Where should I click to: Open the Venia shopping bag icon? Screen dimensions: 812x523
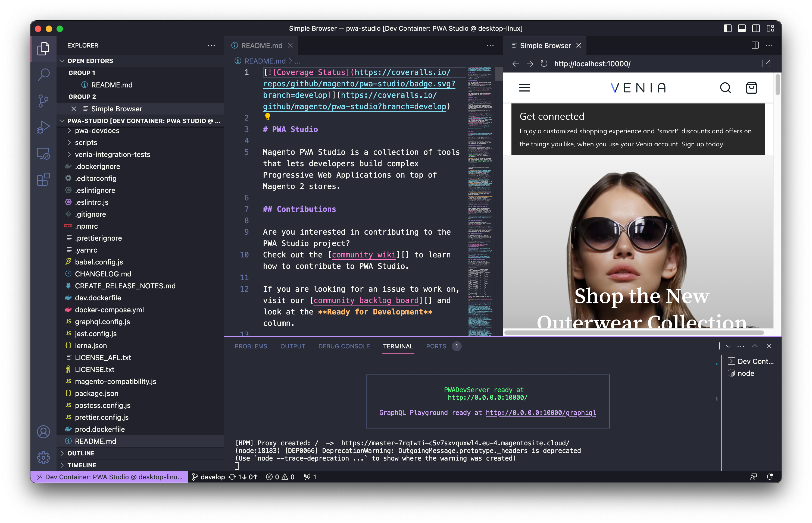[751, 87]
